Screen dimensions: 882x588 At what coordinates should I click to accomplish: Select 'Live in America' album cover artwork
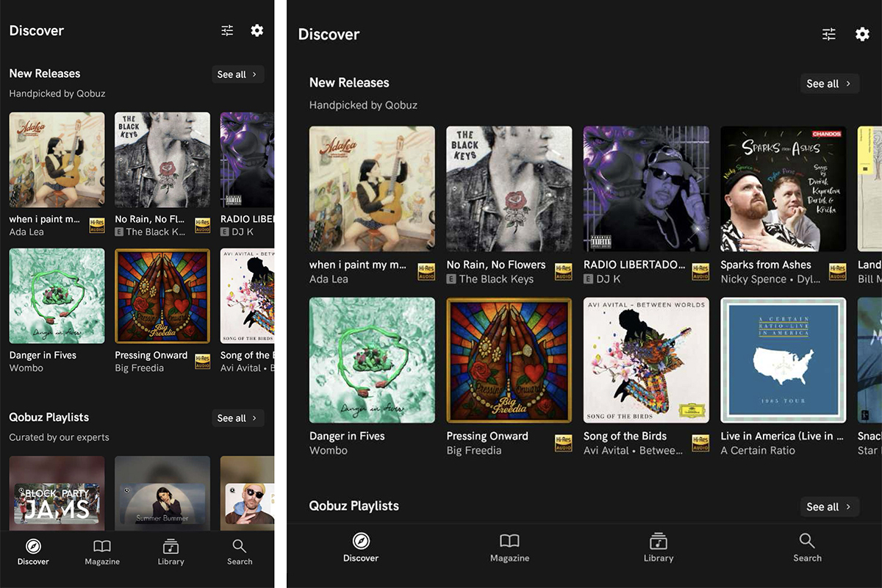pos(783,360)
